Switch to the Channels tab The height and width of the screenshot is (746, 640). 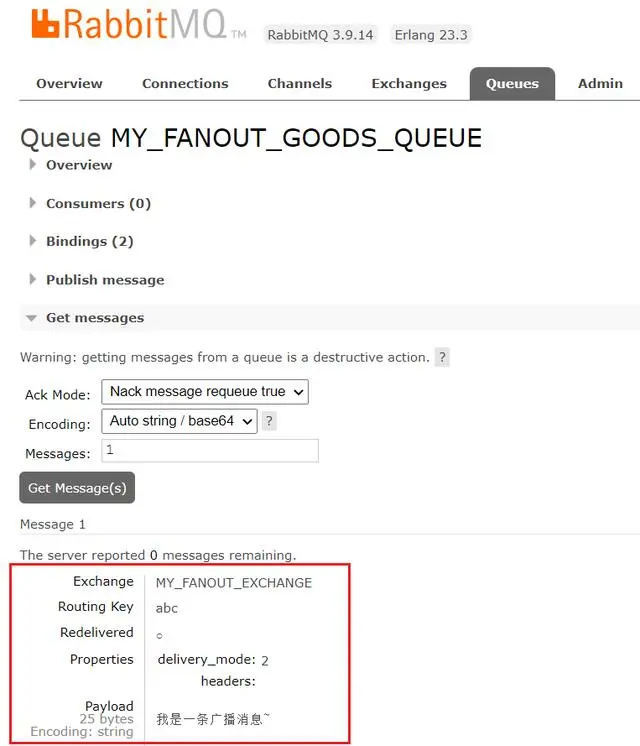tap(300, 84)
